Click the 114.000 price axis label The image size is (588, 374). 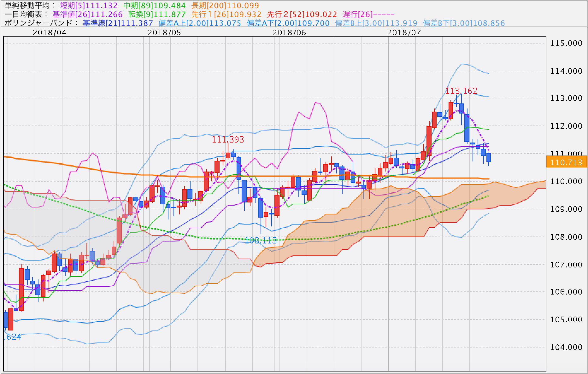(566, 71)
